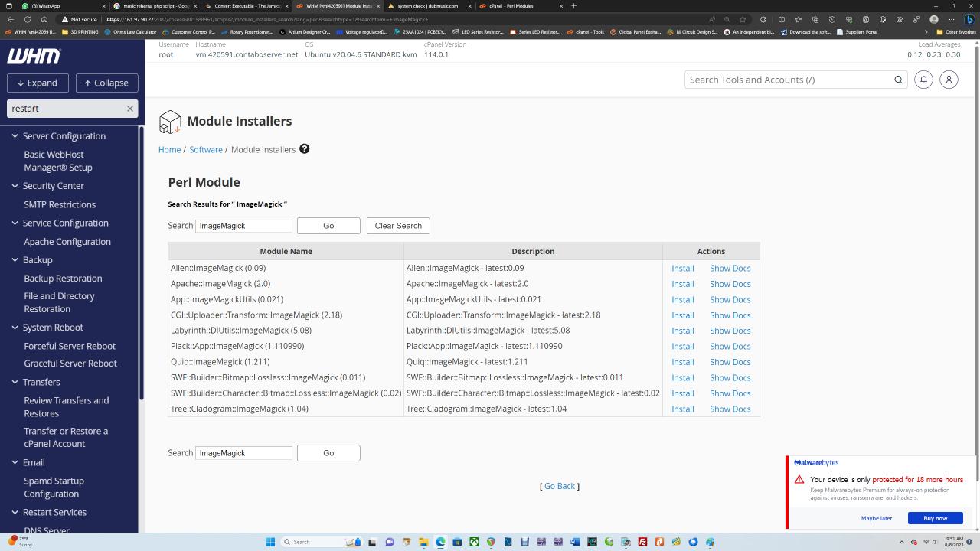Click the search magnifier icon
980x551 pixels.
click(x=898, y=80)
